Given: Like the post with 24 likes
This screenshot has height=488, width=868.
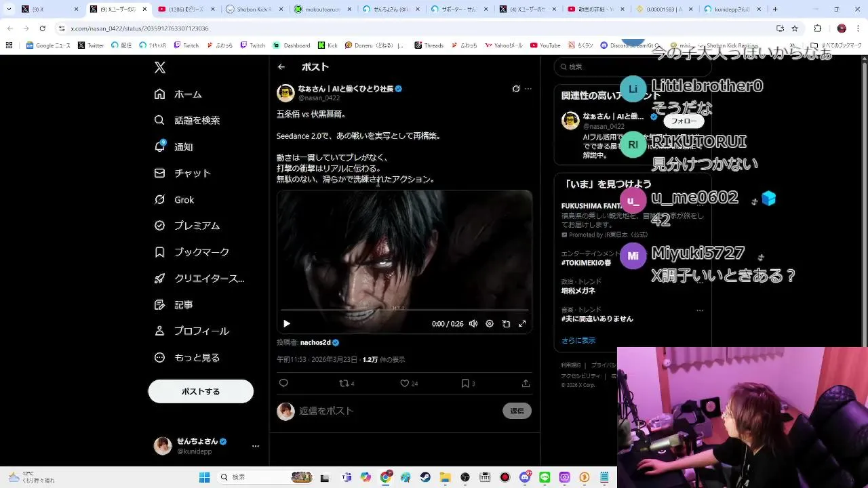Looking at the screenshot, I should coord(409,383).
